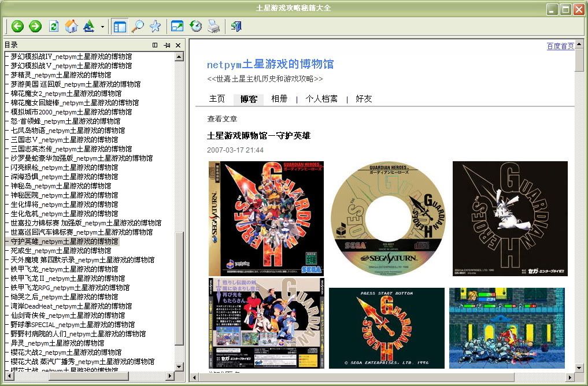Open dropdown arrow next to tree icon
588x386 pixels.
coord(102,27)
